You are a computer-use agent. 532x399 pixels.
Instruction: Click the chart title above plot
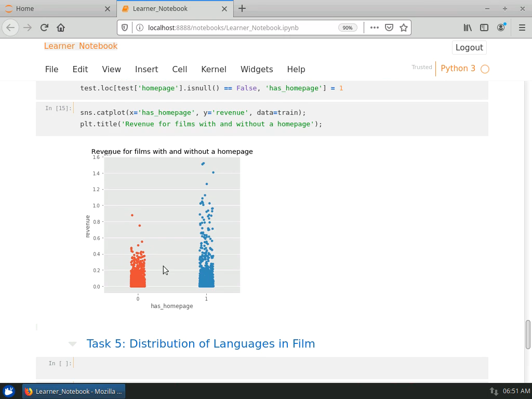[171, 152]
